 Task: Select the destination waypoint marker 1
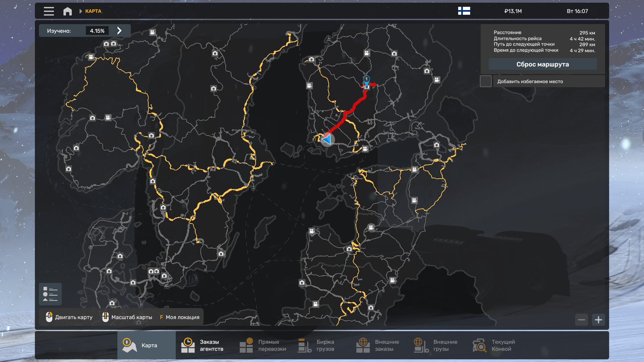coord(366,79)
